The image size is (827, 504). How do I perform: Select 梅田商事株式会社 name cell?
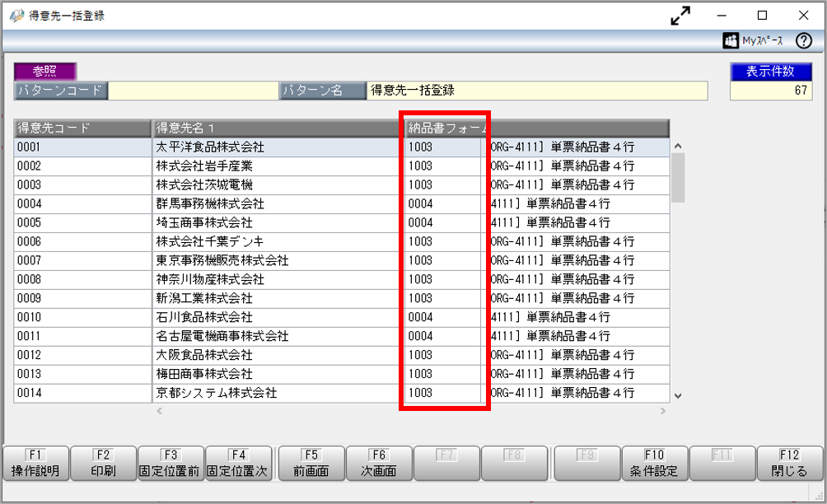pyautogui.click(x=278, y=375)
